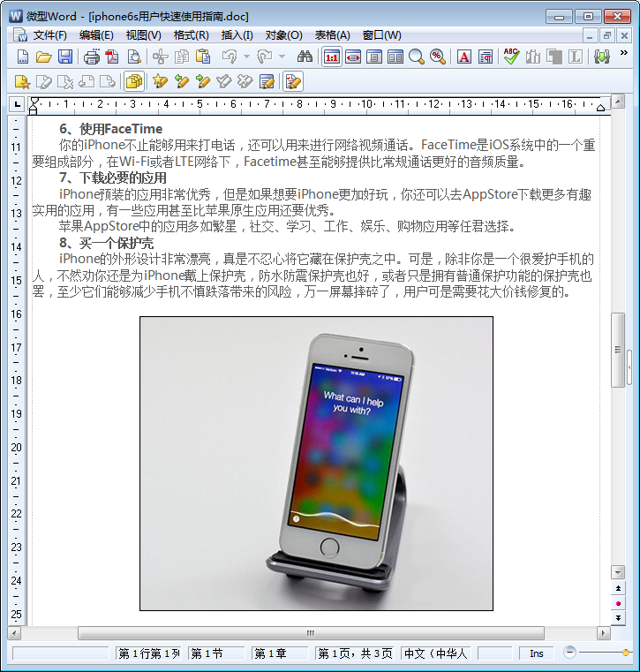Screen dimensions: 640x672
Task: Toggle the highlighted stacked documents button
Action: (134, 81)
